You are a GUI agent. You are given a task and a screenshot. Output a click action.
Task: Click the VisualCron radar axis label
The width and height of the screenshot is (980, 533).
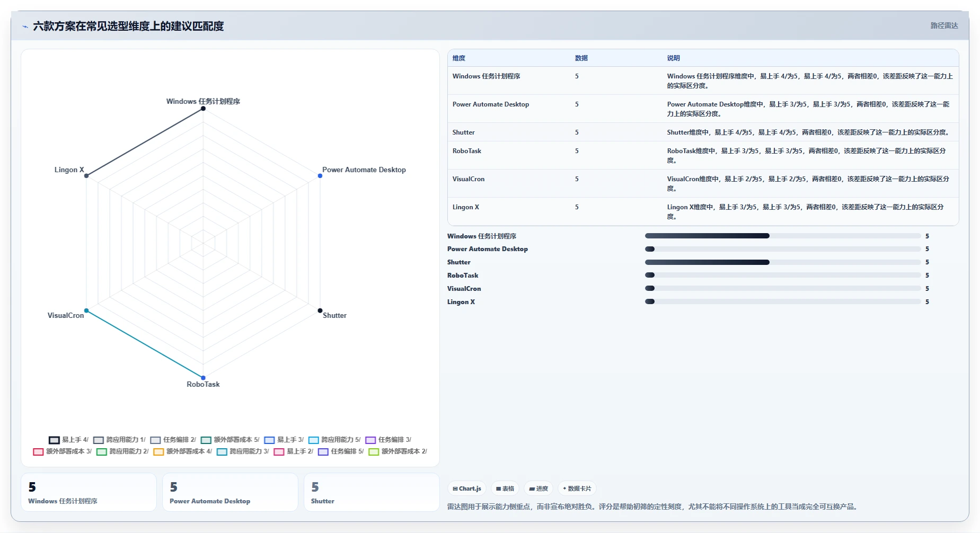66,315
